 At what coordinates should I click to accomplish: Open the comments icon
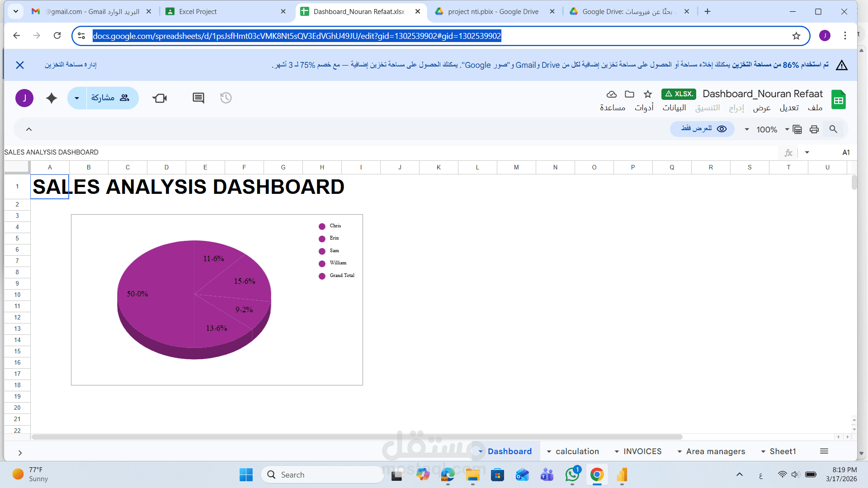(x=198, y=98)
